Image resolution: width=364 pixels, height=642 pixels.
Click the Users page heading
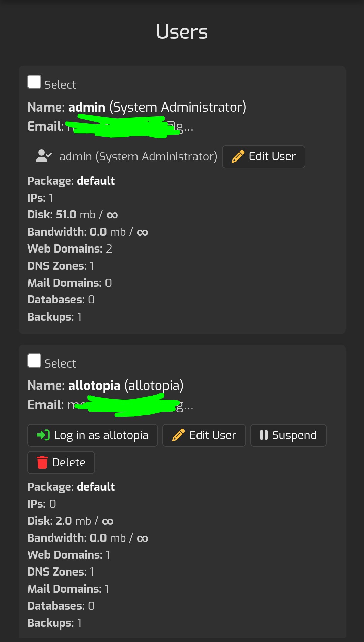(182, 32)
